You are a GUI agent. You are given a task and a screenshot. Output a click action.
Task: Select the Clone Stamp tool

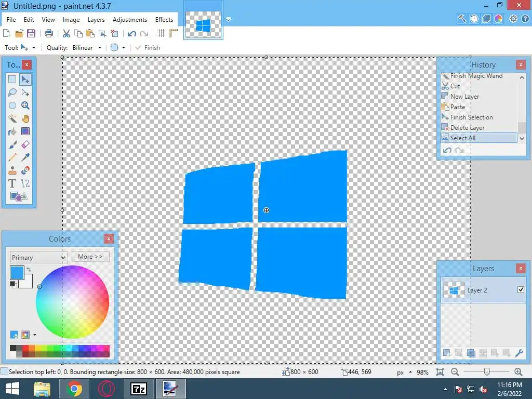click(x=12, y=170)
